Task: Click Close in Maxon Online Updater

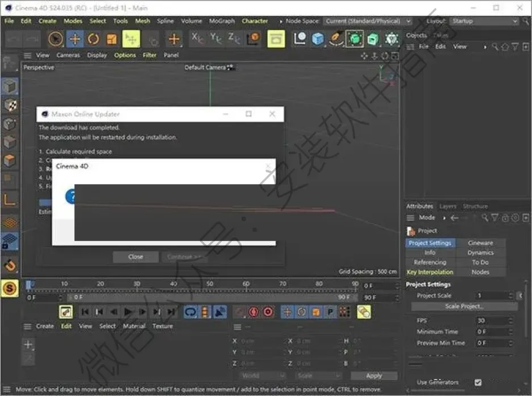Action: pos(136,257)
